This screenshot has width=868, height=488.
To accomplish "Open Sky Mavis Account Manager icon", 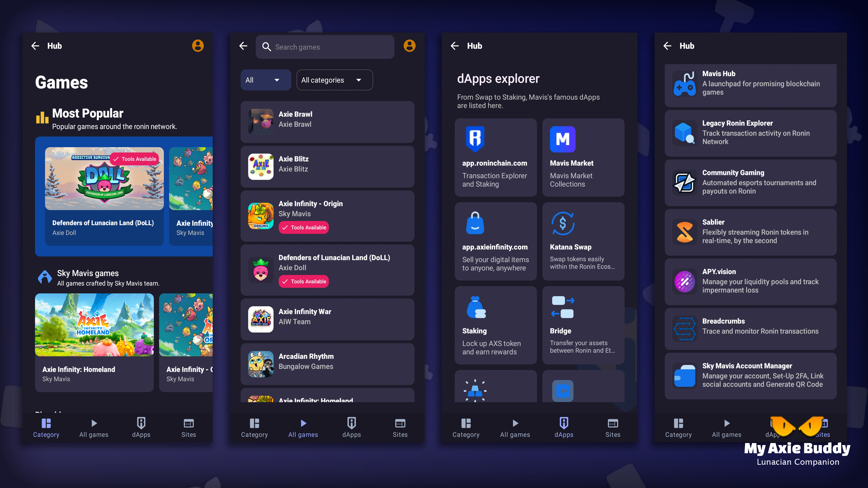I will [x=685, y=376].
